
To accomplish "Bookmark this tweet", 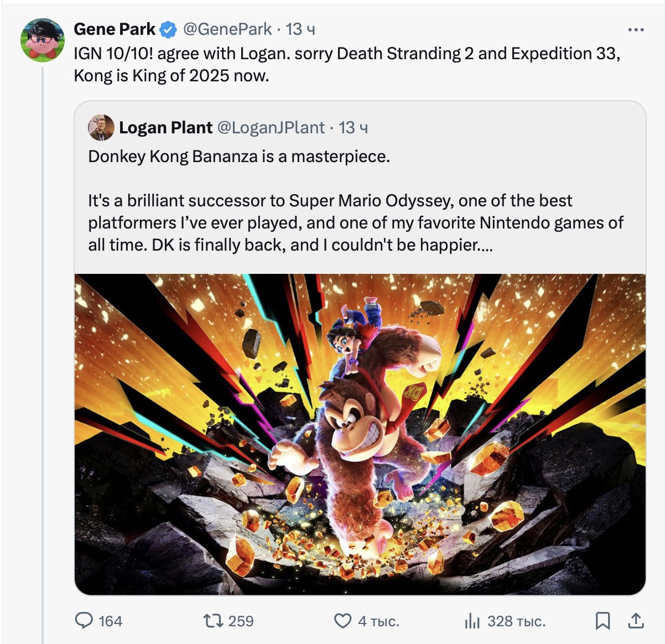I will (x=602, y=621).
